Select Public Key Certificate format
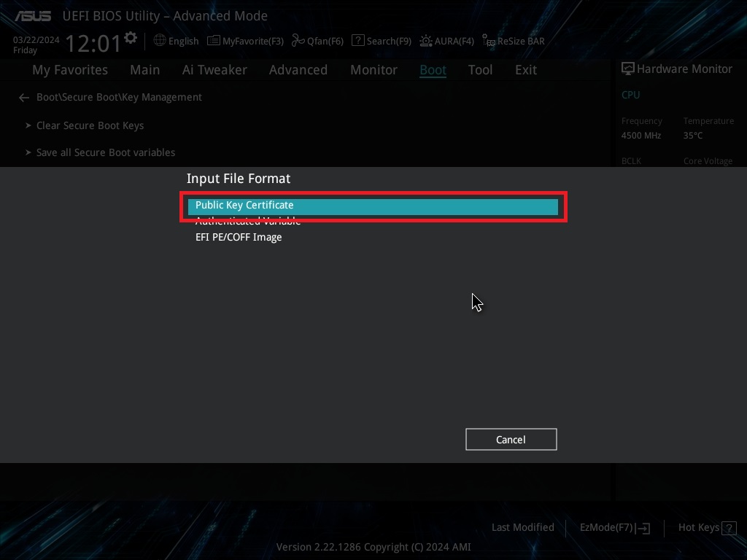The width and height of the screenshot is (747, 560). coord(244,206)
